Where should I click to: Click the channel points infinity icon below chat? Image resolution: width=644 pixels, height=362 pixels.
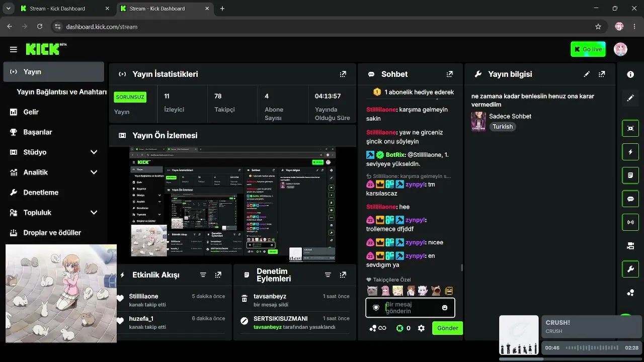click(x=378, y=328)
